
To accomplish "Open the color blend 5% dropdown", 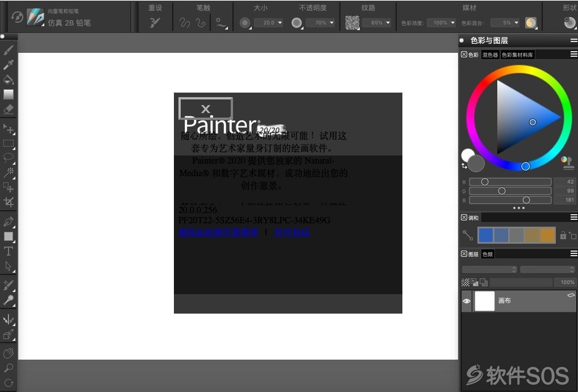I will coord(517,23).
